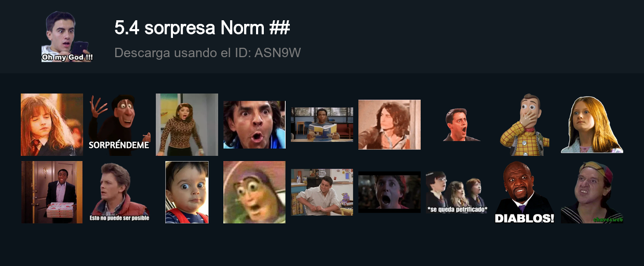Image resolution: width=644 pixels, height=266 pixels.
Task: Click the 'Descarga usando el ID: ASN9W' text
Action: pyautogui.click(x=208, y=53)
